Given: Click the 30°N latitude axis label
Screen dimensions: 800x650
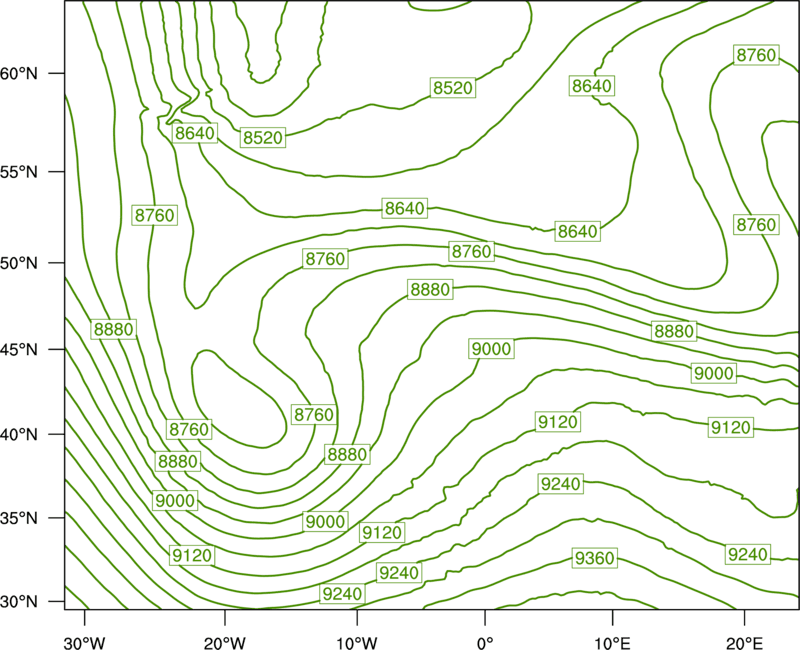Looking at the screenshot, I should tap(19, 602).
